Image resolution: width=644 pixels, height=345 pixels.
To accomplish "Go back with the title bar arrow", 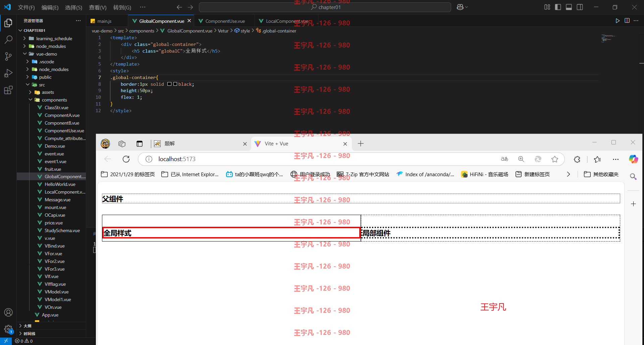I will tap(179, 7).
